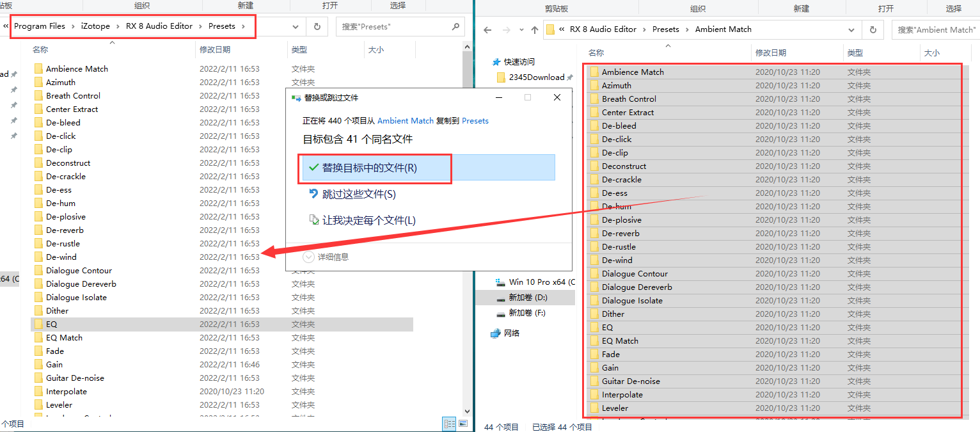Image resolution: width=980 pixels, height=432 pixels.
Task: Open address history dropdown in right window
Action: point(851,29)
